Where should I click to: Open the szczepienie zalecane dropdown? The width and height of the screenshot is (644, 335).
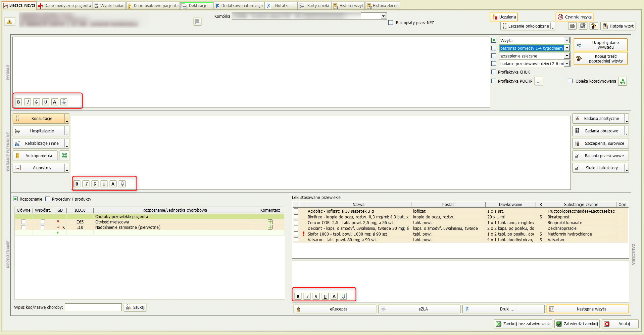click(x=566, y=56)
